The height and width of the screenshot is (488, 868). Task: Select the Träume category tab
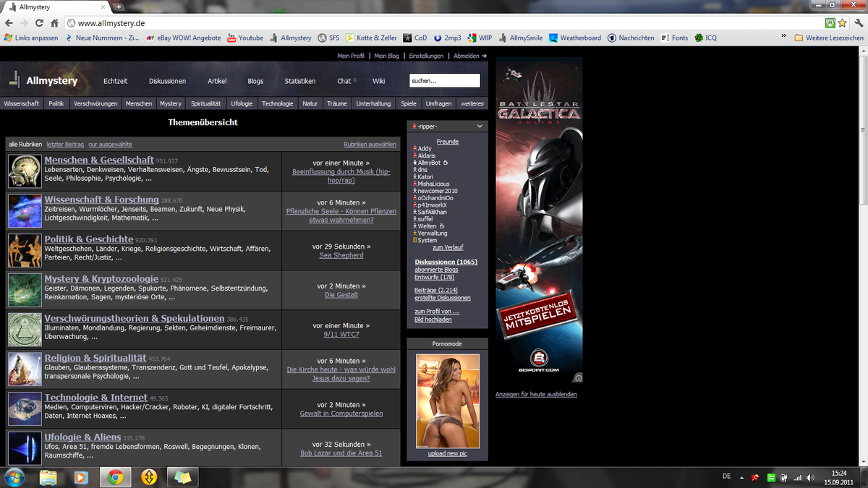tap(337, 103)
